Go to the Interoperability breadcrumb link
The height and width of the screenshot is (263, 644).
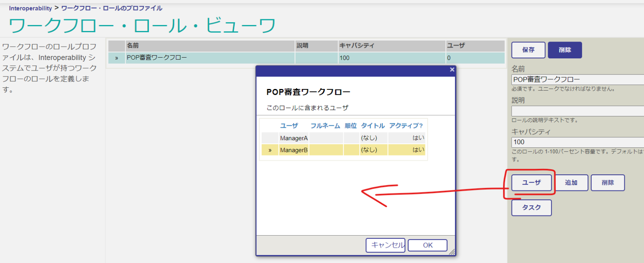pyautogui.click(x=31, y=8)
